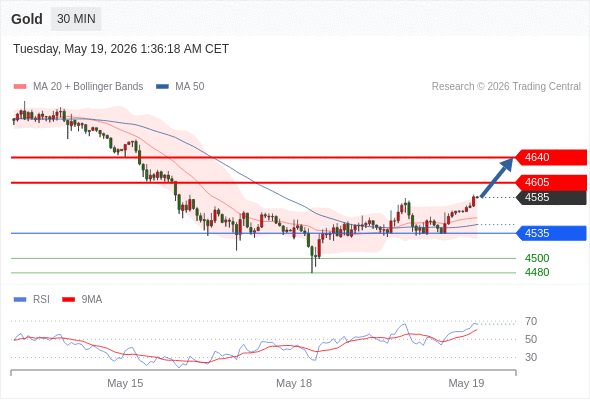Click the 4500 support level label
590x400 pixels.
click(x=537, y=258)
